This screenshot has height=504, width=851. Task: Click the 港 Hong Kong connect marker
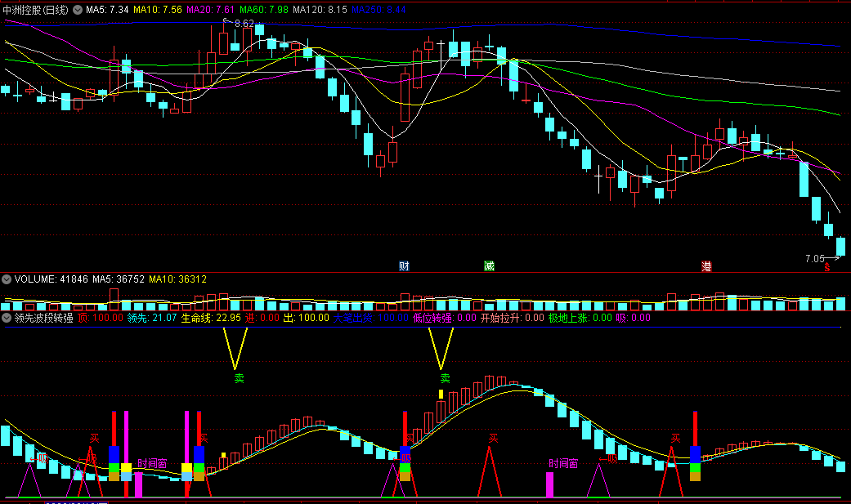pyautogui.click(x=706, y=266)
